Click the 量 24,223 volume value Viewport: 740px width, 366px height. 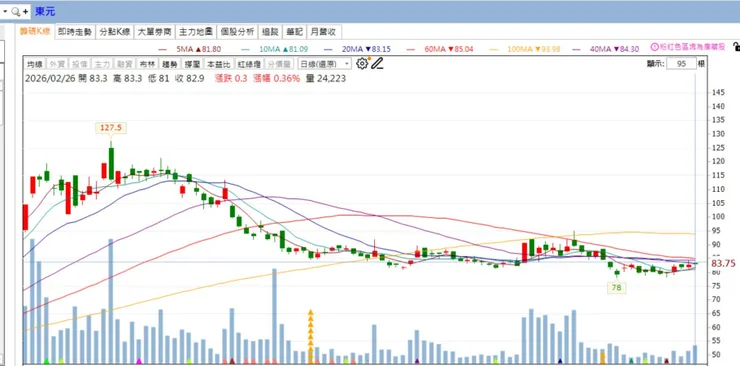tap(326, 78)
